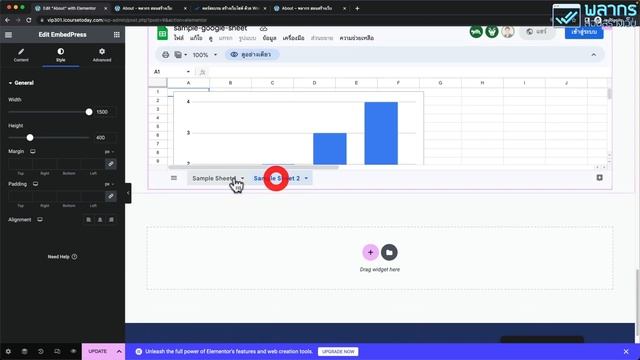Open Elementor page settings gear

pyautogui.click(x=8, y=351)
